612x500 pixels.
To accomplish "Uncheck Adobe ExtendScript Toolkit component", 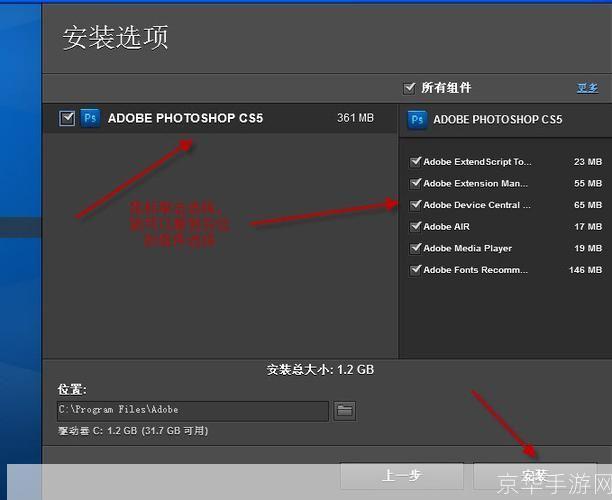I will point(415,162).
